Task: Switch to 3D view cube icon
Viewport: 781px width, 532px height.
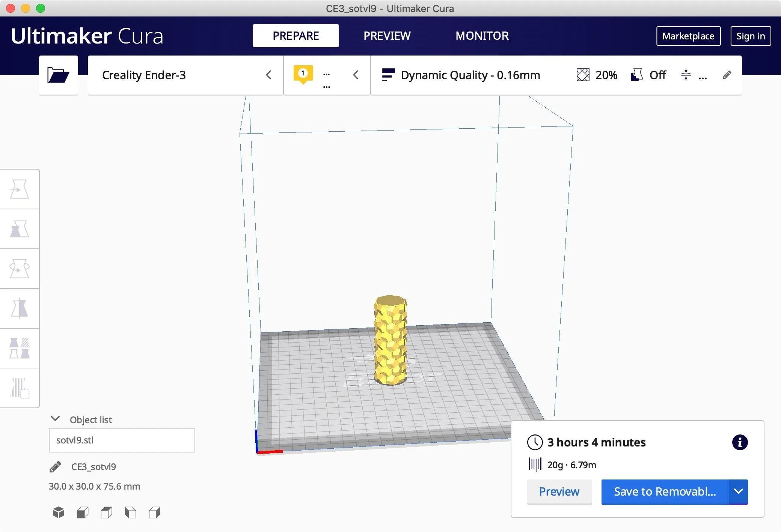Action: (59, 512)
